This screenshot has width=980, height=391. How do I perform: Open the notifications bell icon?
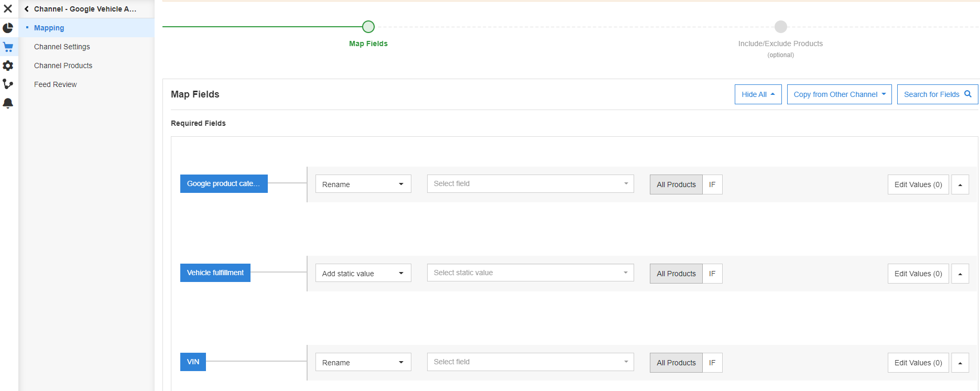point(8,103)
